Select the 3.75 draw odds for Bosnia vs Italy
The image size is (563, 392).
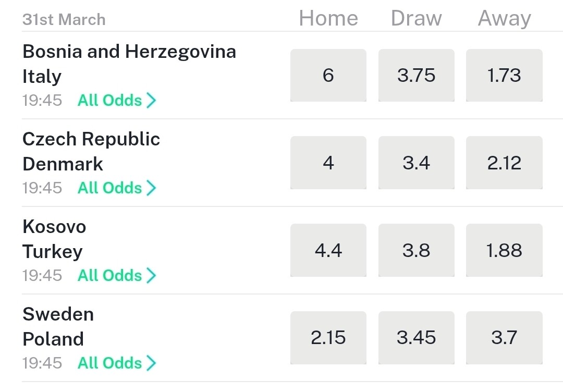point(416,76)
